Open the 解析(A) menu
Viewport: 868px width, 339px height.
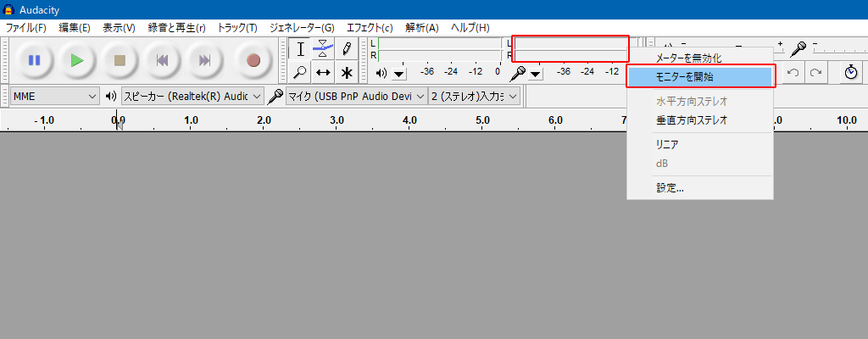422,27
